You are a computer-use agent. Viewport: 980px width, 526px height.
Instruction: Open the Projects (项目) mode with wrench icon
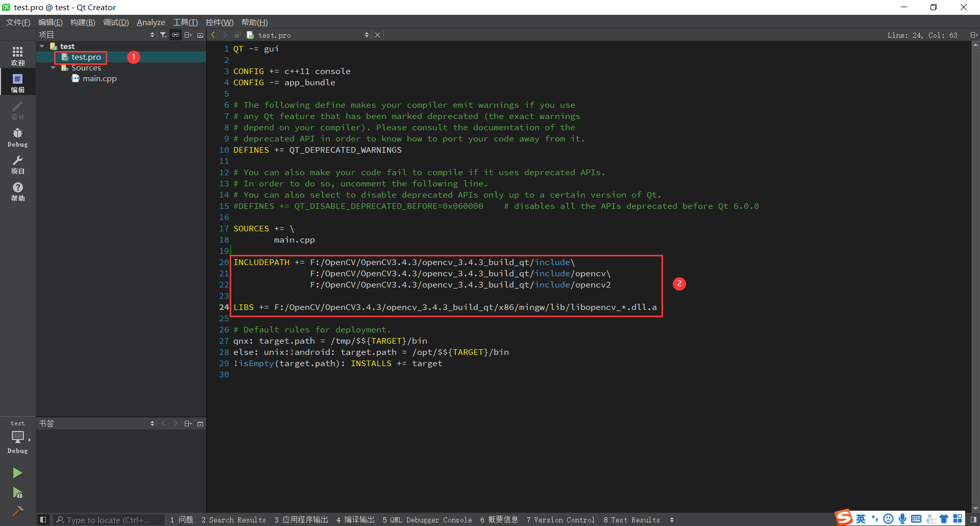[x=18, y=164]
